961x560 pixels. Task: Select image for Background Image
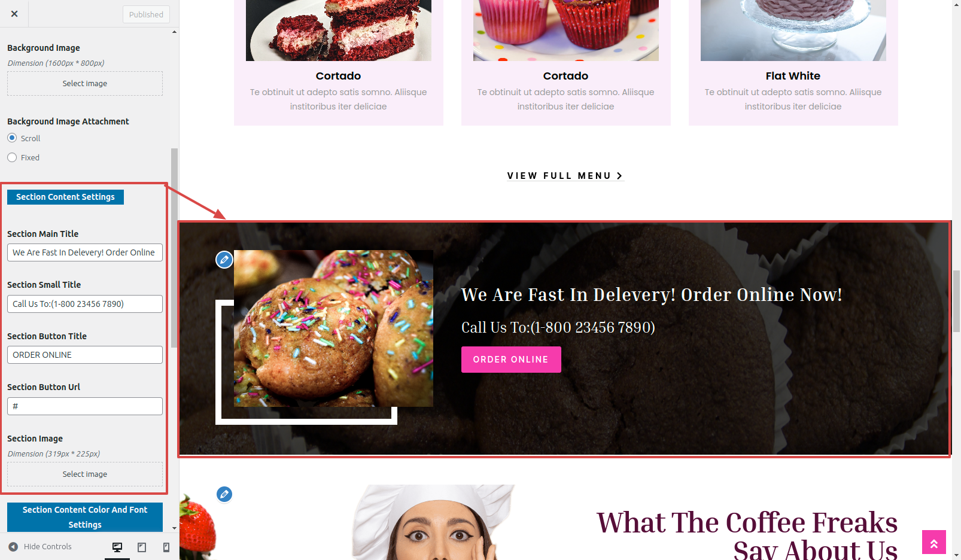point(85,84)
